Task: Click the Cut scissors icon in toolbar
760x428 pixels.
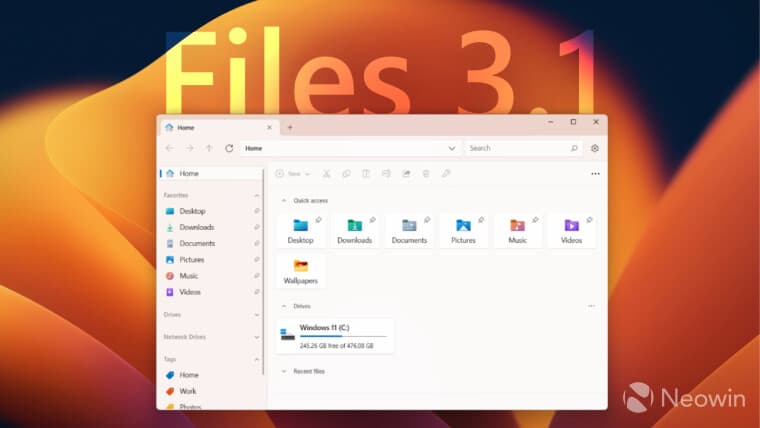Action: (x=327, y=174)
